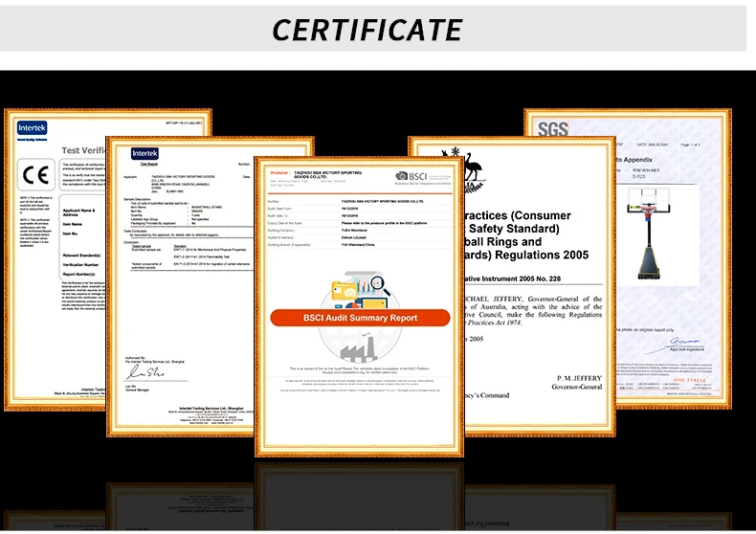Click the 'Item Name' label on the CE certificate
The image size is (756, 534).
click(x=73, y=224)
